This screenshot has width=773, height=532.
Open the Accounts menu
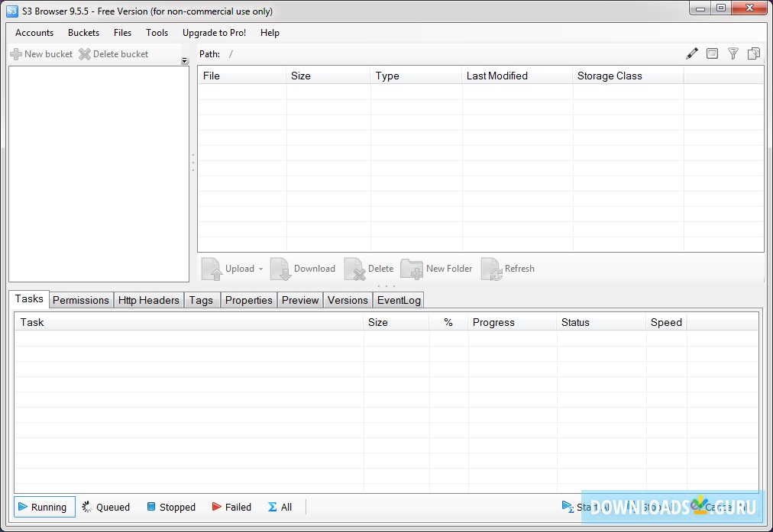pyautogui.click(x=34, y=33)
